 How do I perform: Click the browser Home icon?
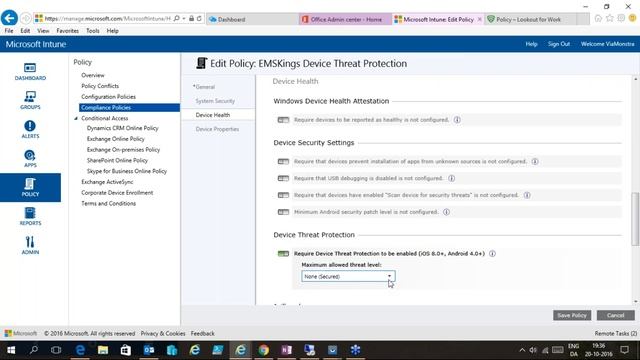598,18
